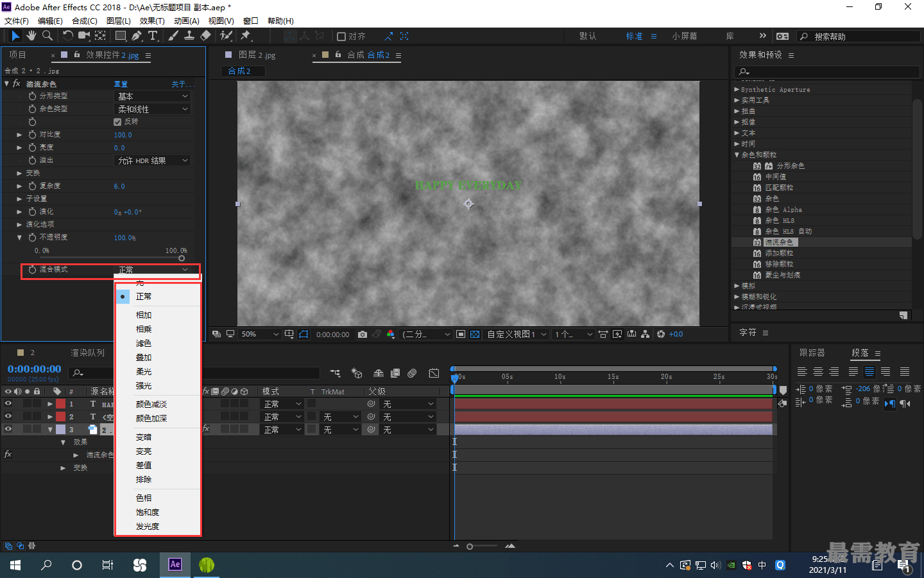Click the snapshot camera icon in viewer
Screen dimensions: 924x578
363,335
